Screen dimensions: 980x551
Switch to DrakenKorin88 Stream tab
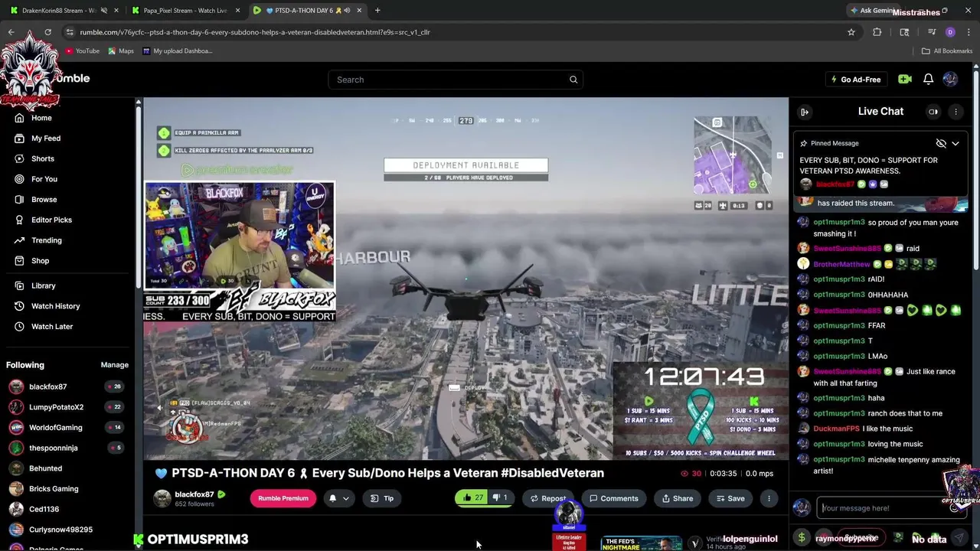(x=60, y=11)
